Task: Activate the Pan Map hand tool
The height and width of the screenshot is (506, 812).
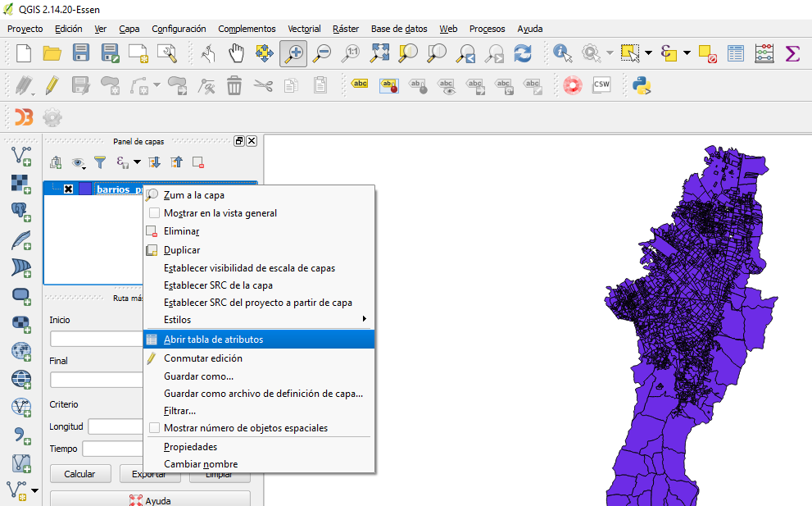Action: 234,52
